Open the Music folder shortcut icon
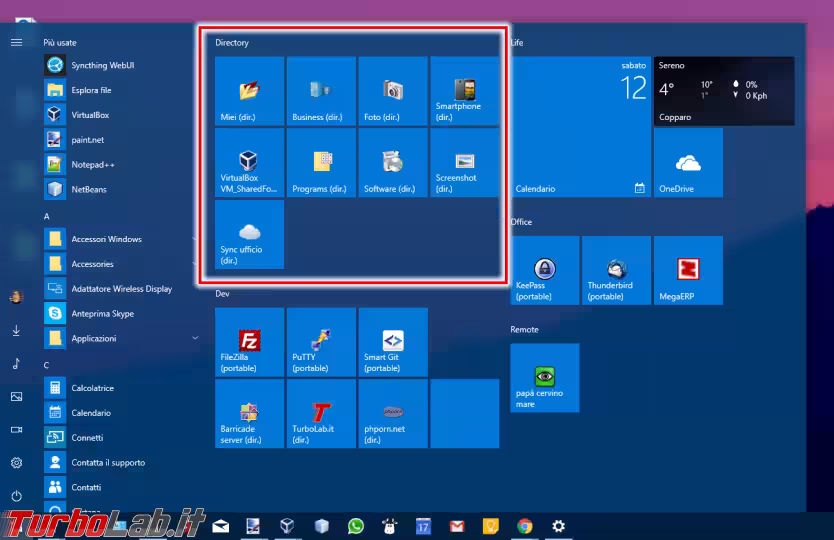 point(16,364)
